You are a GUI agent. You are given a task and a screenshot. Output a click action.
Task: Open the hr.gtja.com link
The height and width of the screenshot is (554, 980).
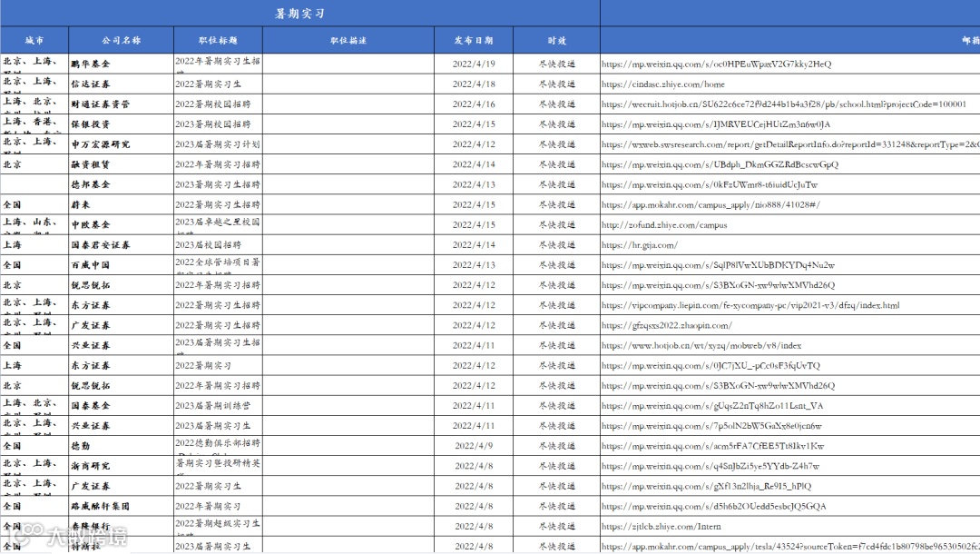(640, 245)
